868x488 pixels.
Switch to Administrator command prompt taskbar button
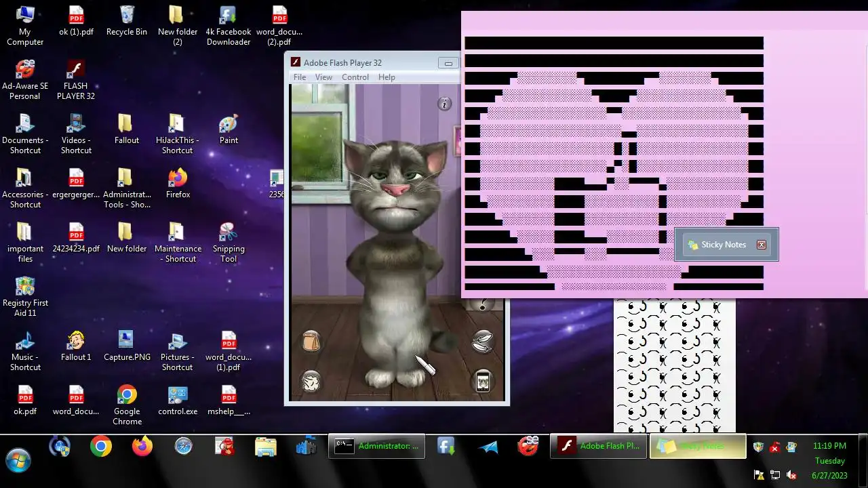pyautogui.click(x=377, y=446)
